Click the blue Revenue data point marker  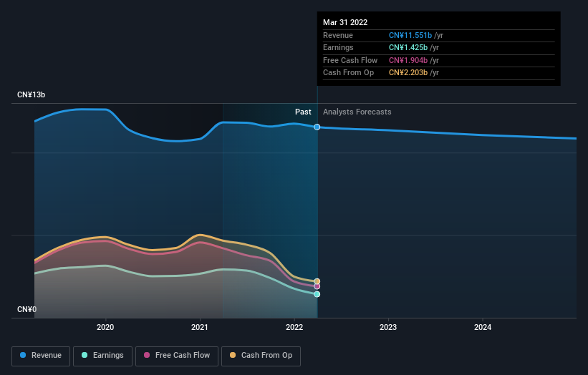317,127
